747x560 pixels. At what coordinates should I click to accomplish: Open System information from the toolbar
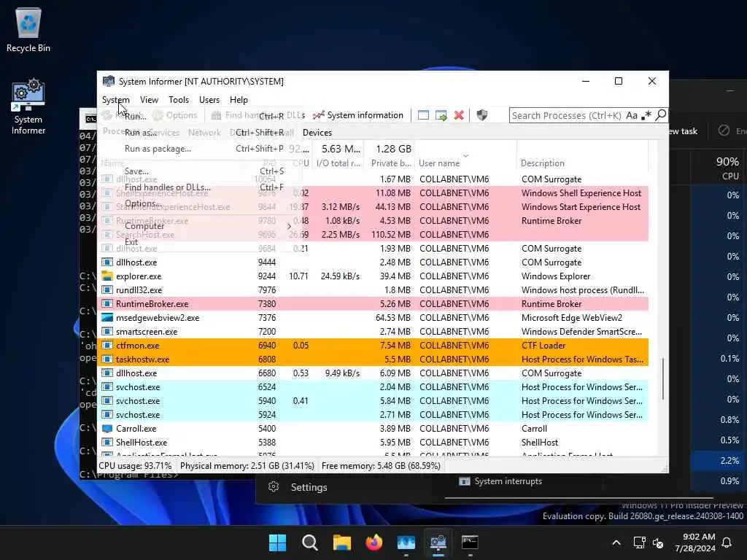coord(358,115)
